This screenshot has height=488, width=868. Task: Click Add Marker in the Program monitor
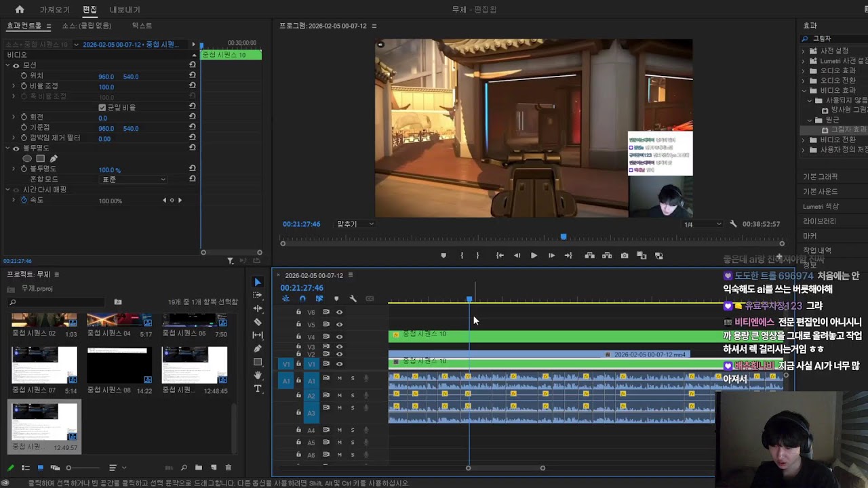[x=443, y=256]
